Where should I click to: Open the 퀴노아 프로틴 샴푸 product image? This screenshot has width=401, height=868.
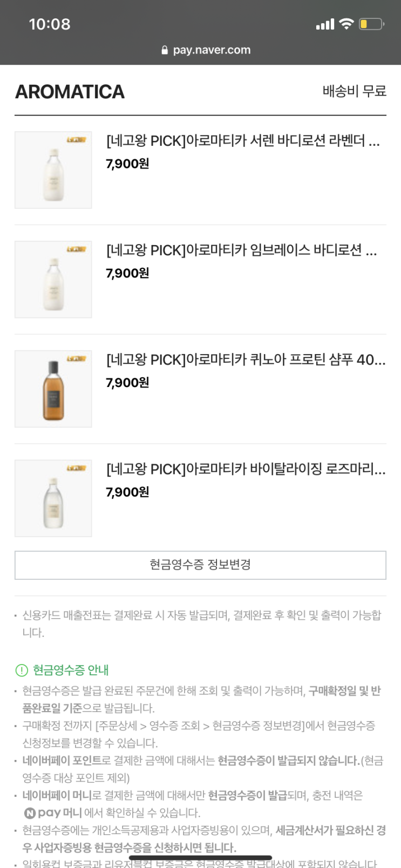click(x=53, y=389)
